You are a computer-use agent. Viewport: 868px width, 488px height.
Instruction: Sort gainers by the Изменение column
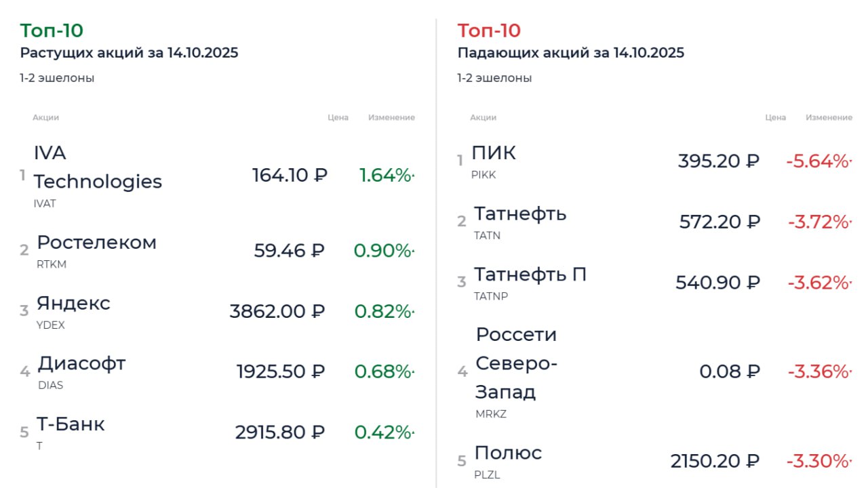tap(391, 117)
